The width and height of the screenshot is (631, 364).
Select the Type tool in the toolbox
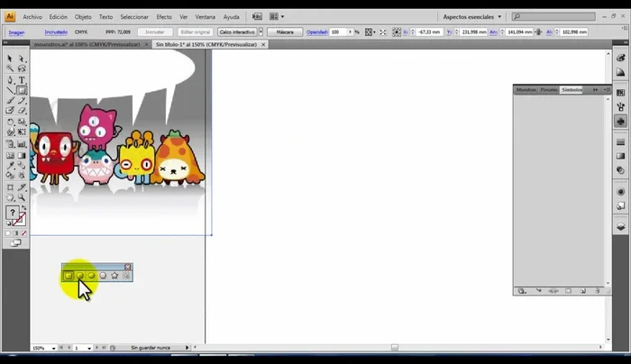[x=22, y=79]
